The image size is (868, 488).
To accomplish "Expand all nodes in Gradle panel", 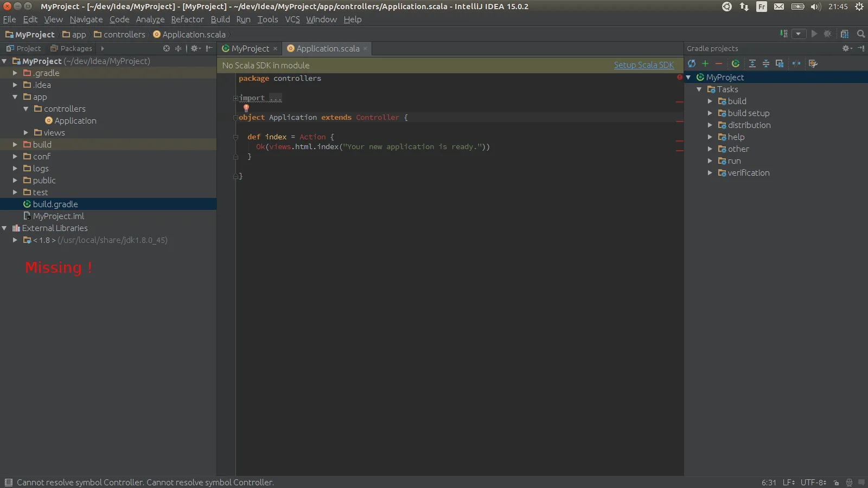I will [752, 63].
